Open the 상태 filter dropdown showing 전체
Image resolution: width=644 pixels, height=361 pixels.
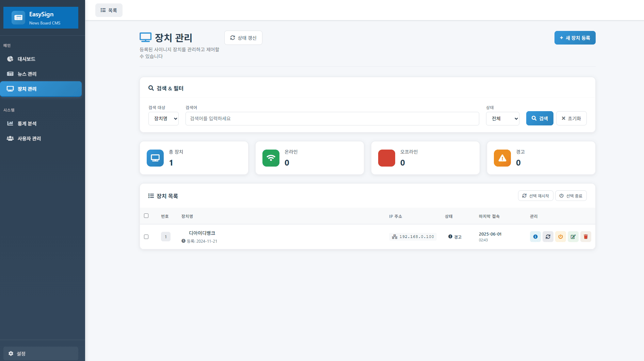(502, 119)
